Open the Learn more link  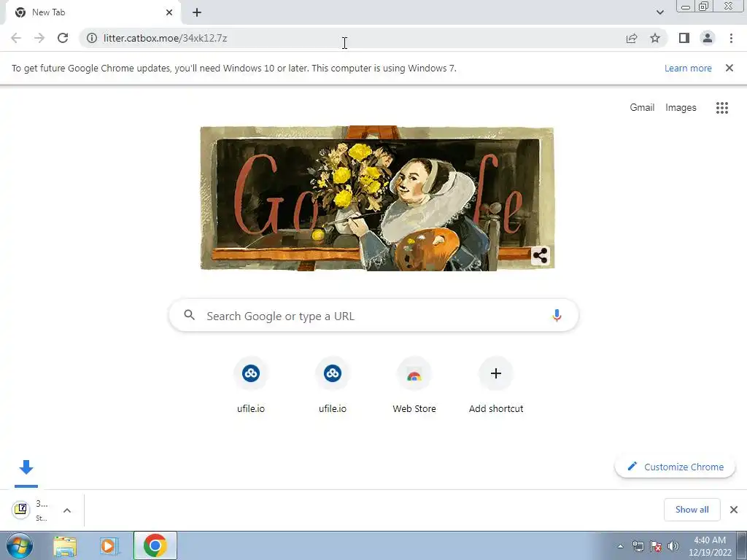pyautogui.click(x=688, y=68)
